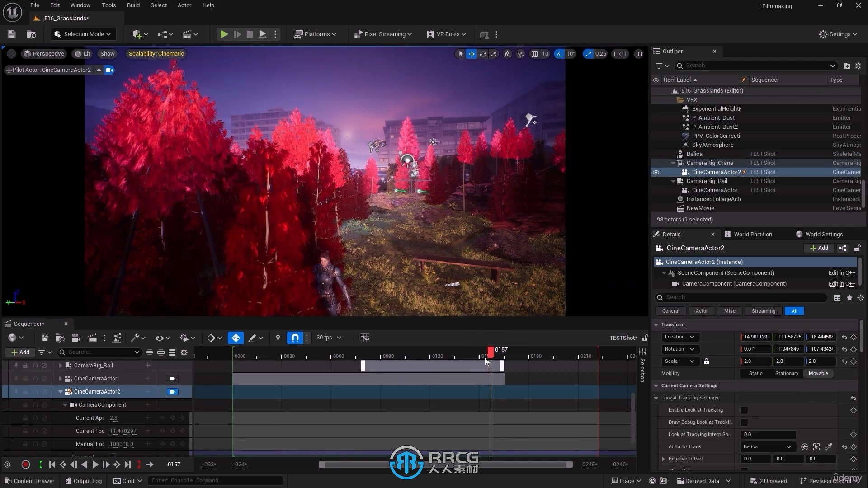Toggle the Scale lock icon in Transform
Image resolution: width=868 pixels, height=488 pixels.
tap(706, 361)
